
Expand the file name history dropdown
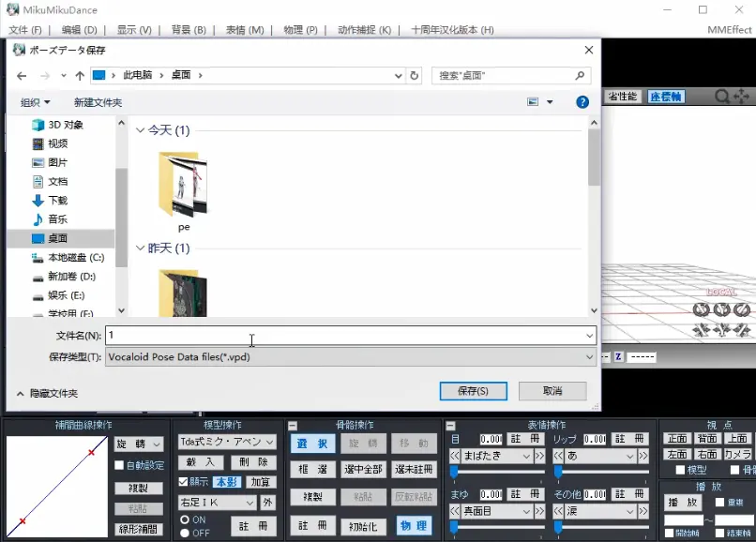coord(589,336)
